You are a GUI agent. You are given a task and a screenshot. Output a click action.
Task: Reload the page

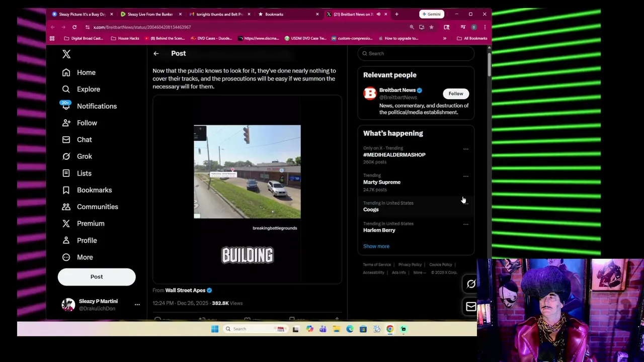pos(74,27)
